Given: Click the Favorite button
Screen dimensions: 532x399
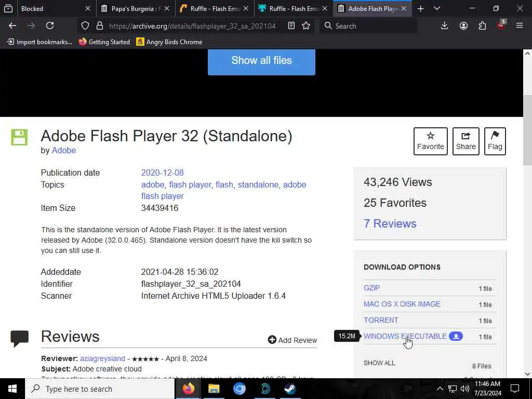Looking at the screenshot, I should pyautogui.click(x=430, y=141).
